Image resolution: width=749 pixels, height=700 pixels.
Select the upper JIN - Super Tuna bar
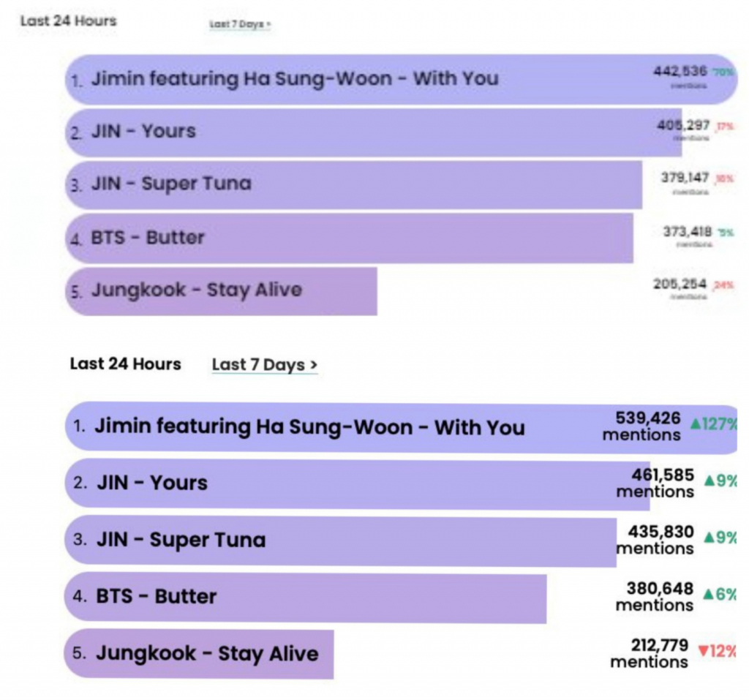click(354, 185)
